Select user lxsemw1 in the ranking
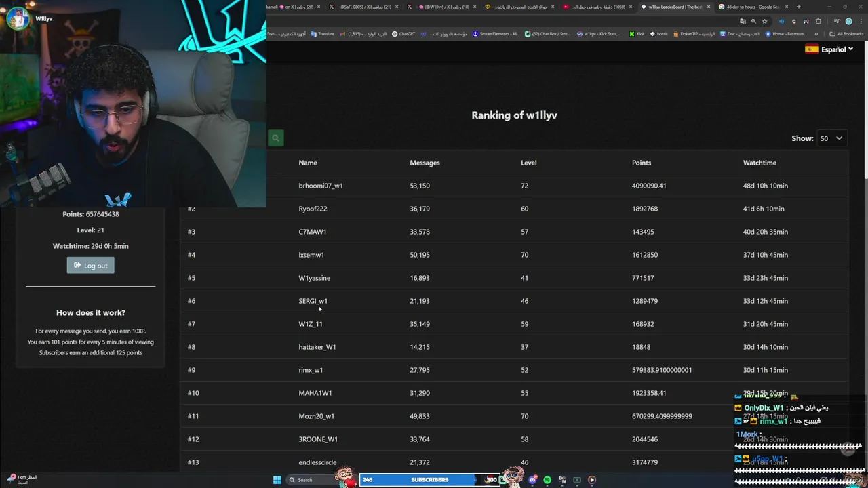 pyautogui.click(x=311, y=255)
